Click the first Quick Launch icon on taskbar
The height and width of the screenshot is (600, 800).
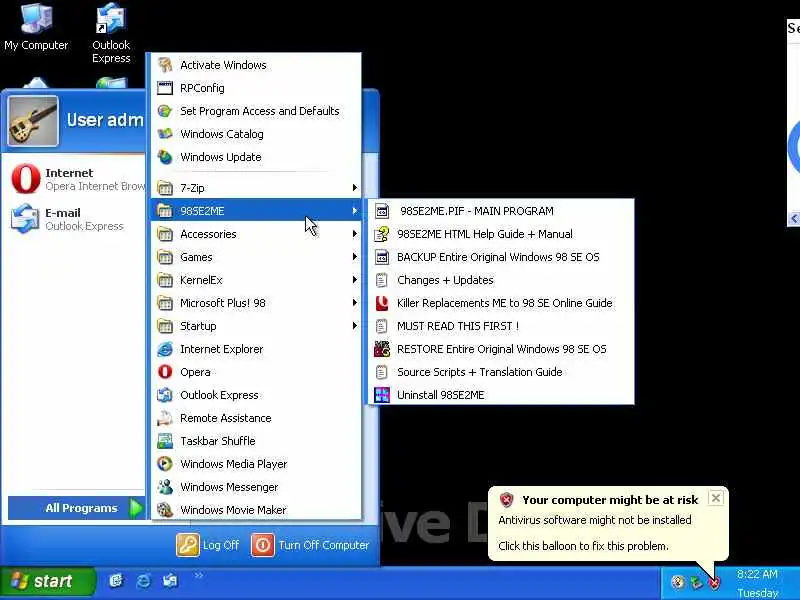click(116, 581)
